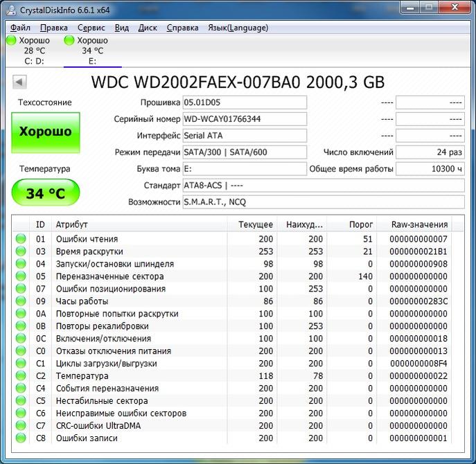Select the Нестабильные сектора attribute name
This screenshot has height=464, width=476.
click(102, 401)
